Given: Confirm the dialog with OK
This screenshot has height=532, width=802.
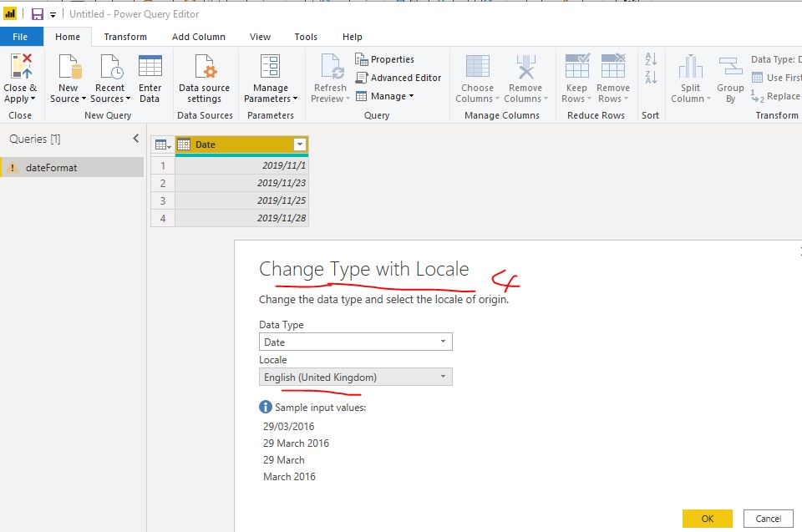Looking at the screenshot, I should [x=708, y=519].
